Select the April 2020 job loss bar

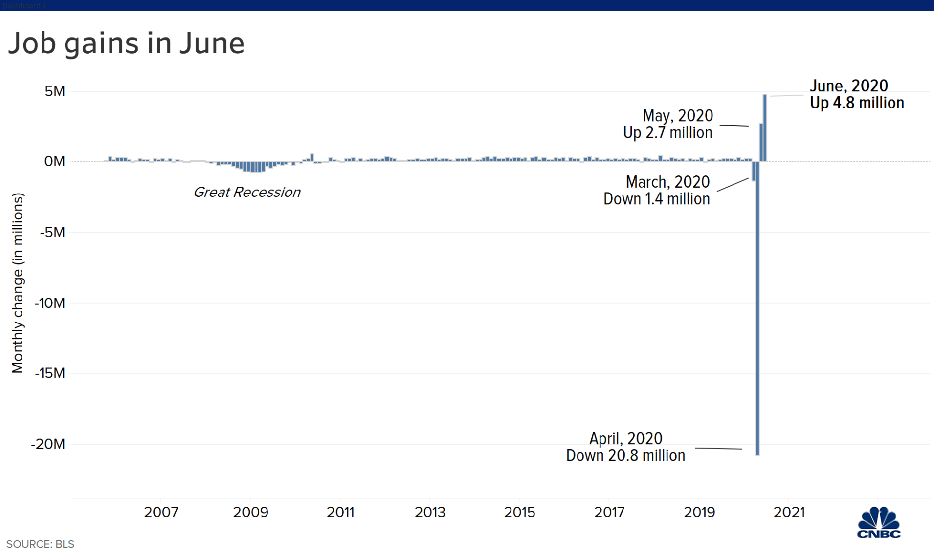(757, 308)
